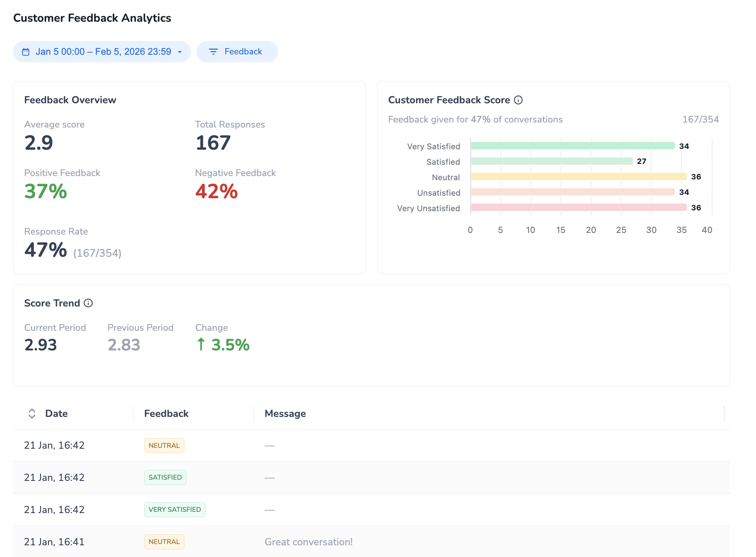Click the filter lines icon beside Feedback
The image size is (756, 557).
click(213, 52)
